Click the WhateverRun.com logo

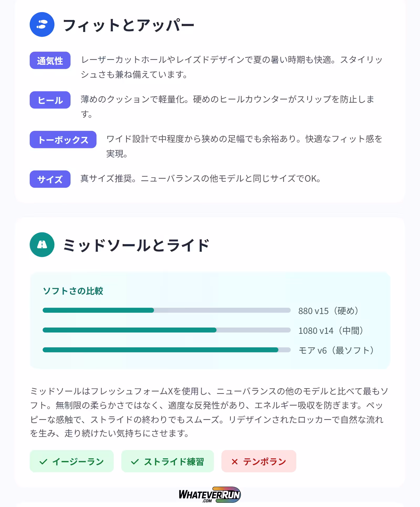[209, 494]
